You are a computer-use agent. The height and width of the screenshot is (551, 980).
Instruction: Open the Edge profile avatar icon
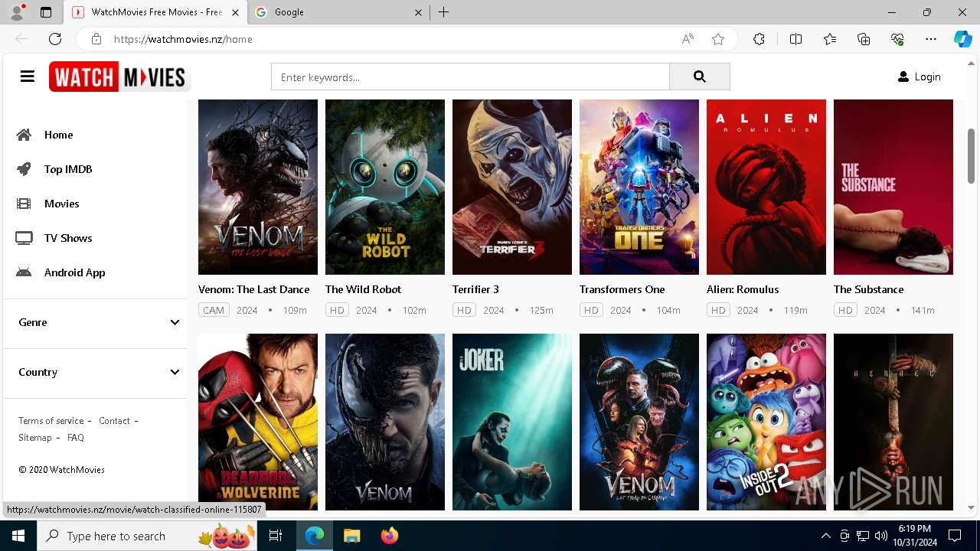click(17, 12)
